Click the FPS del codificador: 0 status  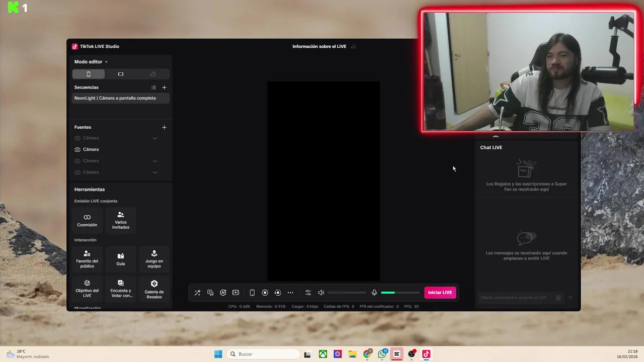tap(379, 306)
